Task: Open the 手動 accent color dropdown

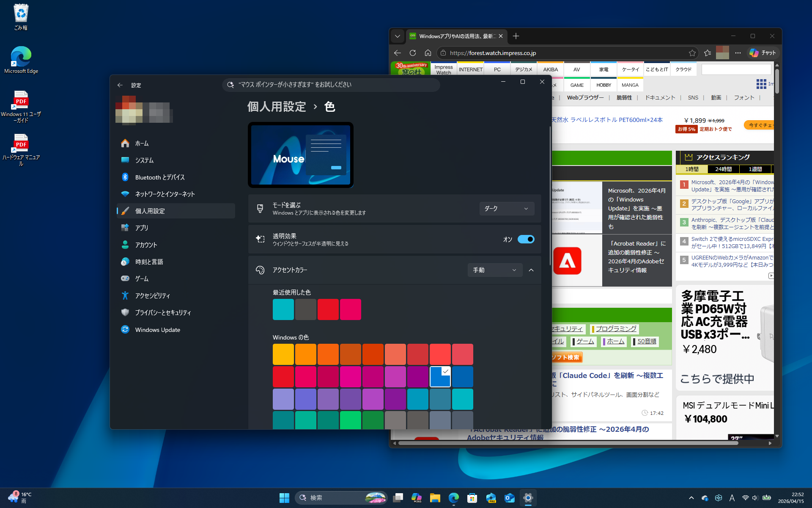Action: [494, 270]
